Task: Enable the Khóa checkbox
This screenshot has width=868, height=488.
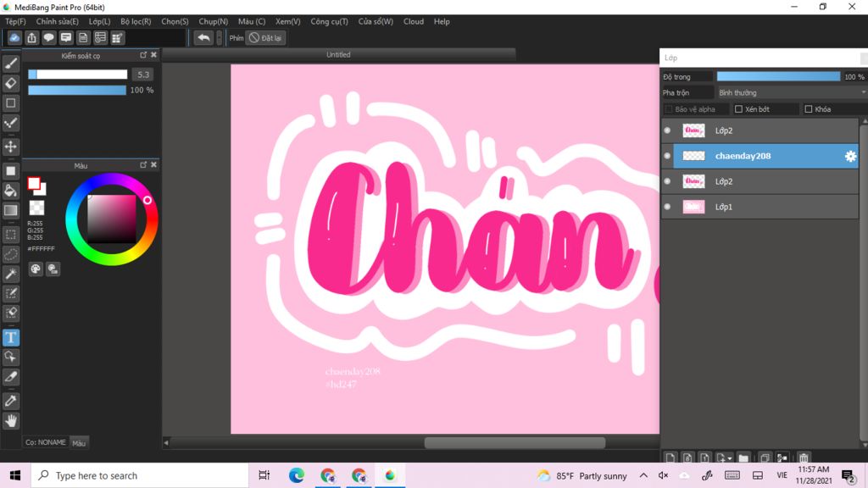Action: coord(808,109)
